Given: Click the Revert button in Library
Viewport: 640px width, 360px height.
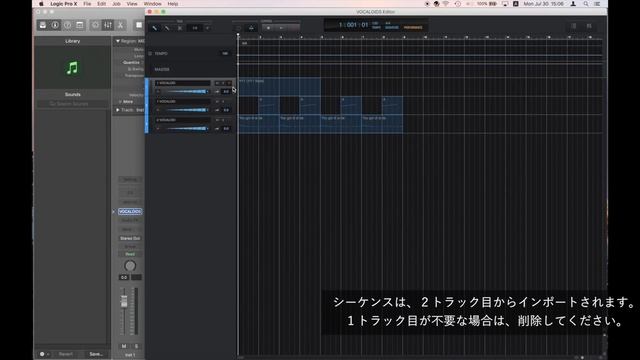Looking at the screenshot, I should [x=66, y=354].
